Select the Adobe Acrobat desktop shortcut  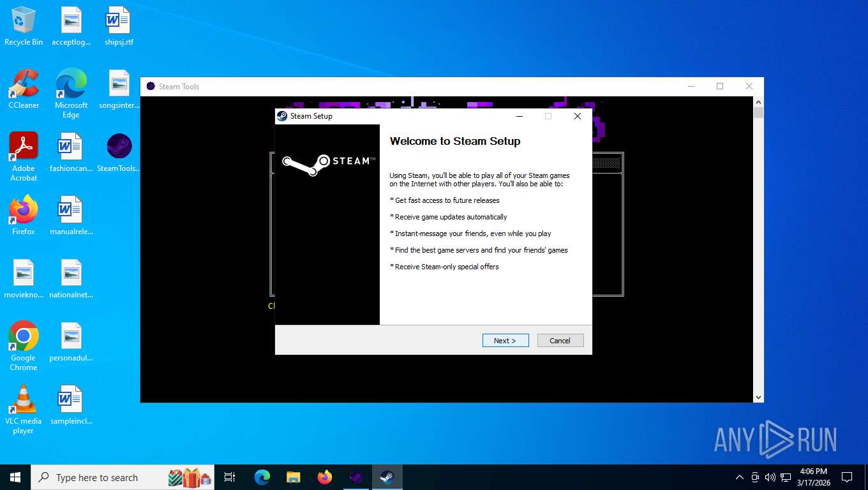(24, 156)
